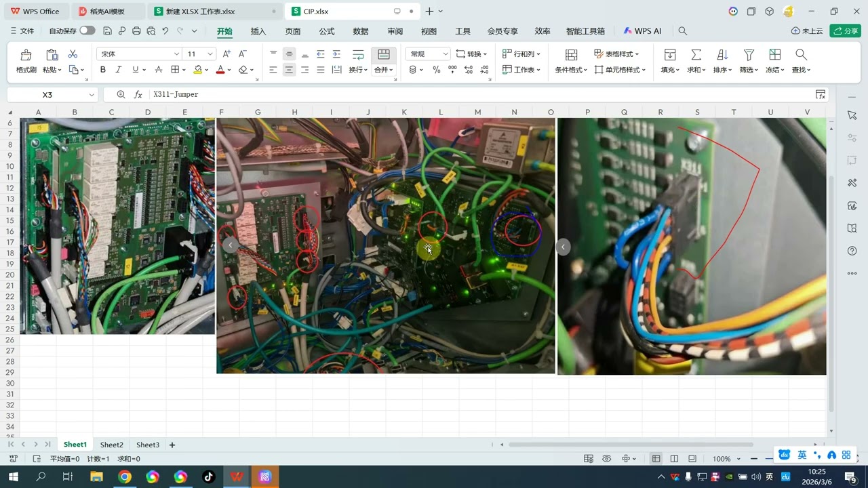The height and width of the screenshot is (488, 868).
Task: Toggle bold formatting with the B icon
Action: click(x=103, y=70)
